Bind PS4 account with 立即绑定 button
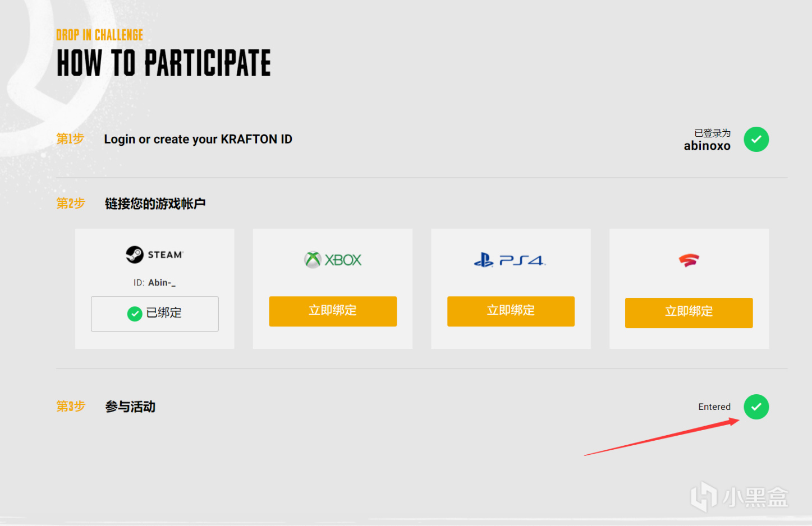Viewport: 812px width, 526px height. click(x=511, y=311)
